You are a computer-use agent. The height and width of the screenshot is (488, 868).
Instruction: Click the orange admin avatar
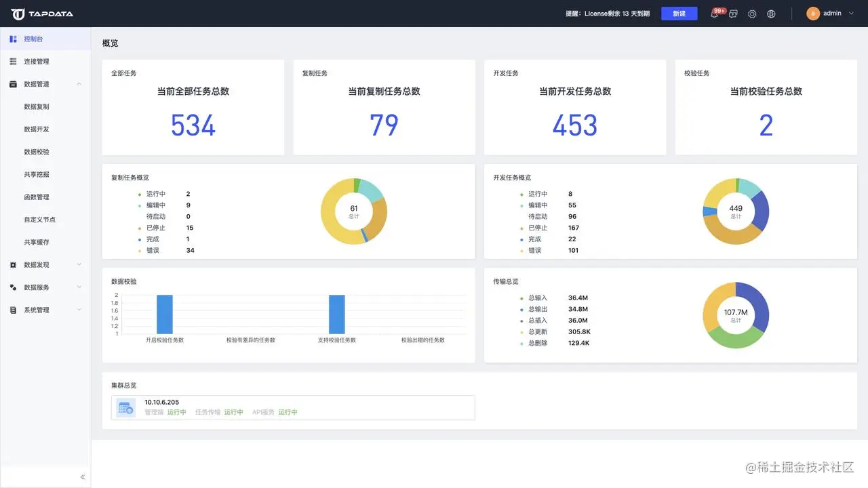812,14
